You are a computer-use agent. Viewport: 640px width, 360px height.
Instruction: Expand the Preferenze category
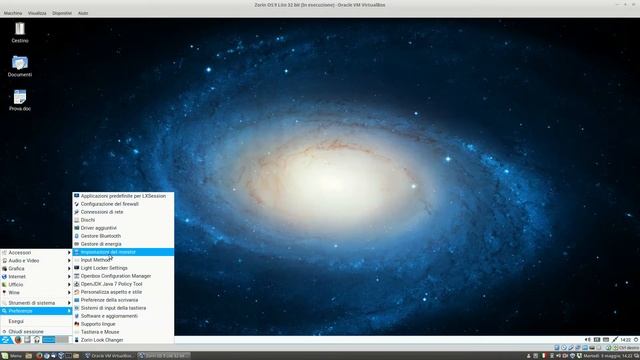(36, 311)
